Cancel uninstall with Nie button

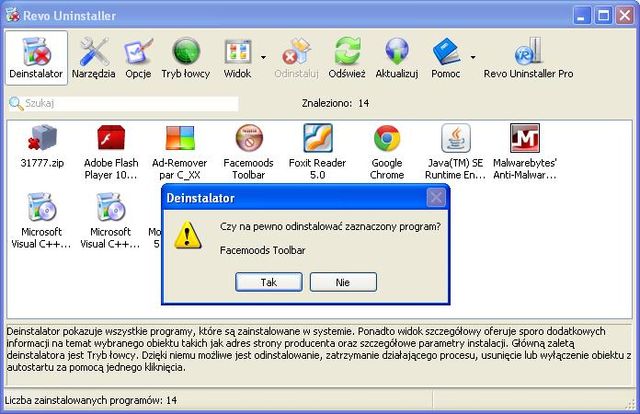pyautogui.click(x=343, y=282)
